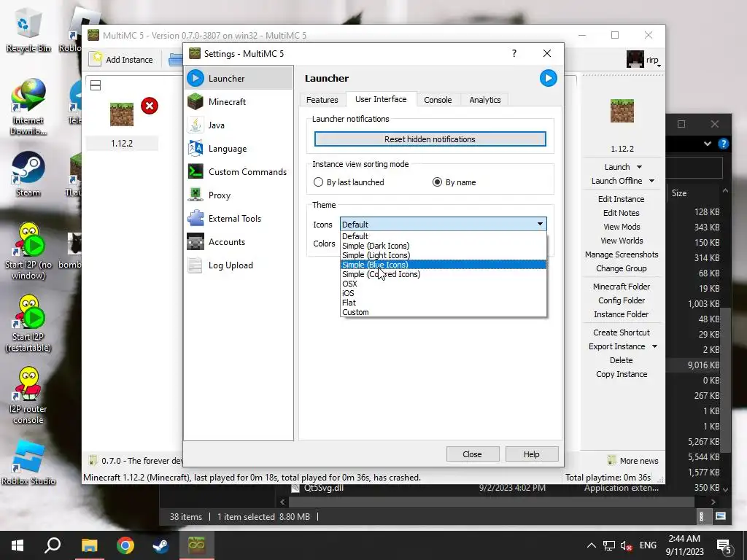Switch to the Features tab

[x=322, y=100]
